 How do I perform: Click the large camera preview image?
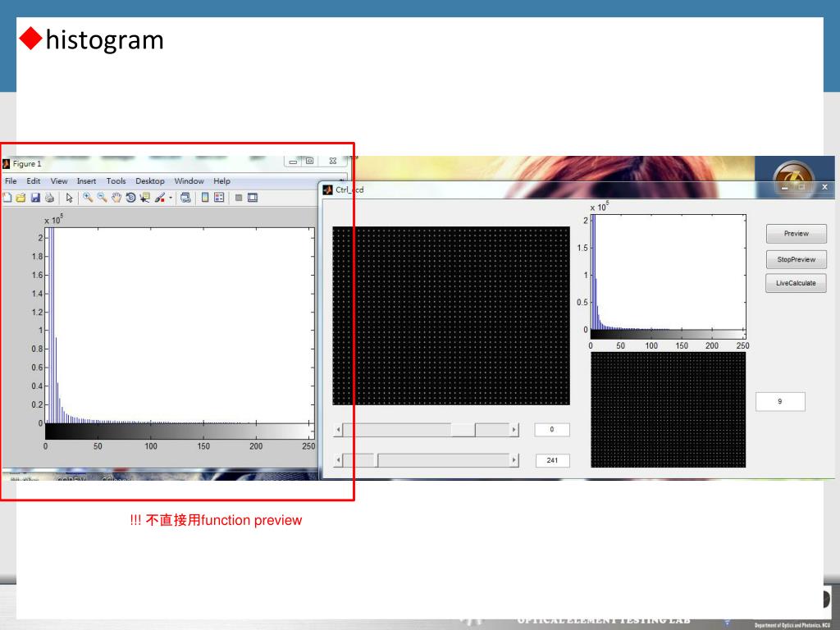pyautogui.click(x=451, y=316)
